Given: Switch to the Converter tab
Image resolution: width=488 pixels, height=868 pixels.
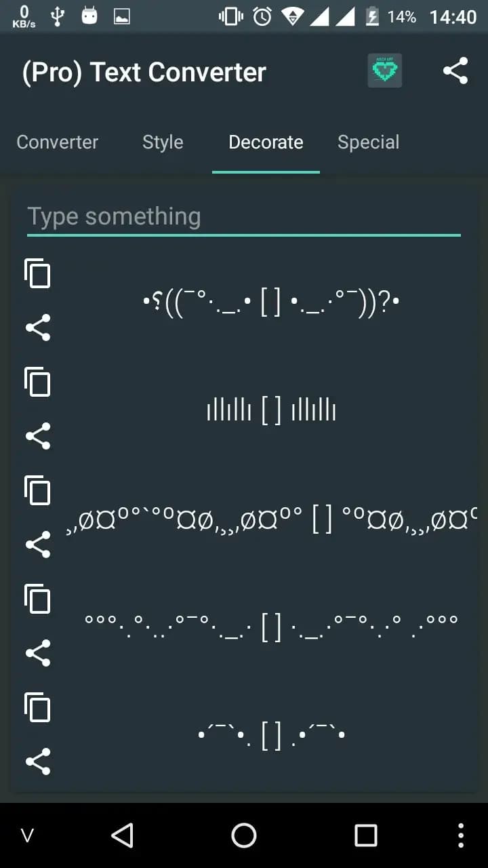Looking at the screenshot, I should [x=58, y=142].
